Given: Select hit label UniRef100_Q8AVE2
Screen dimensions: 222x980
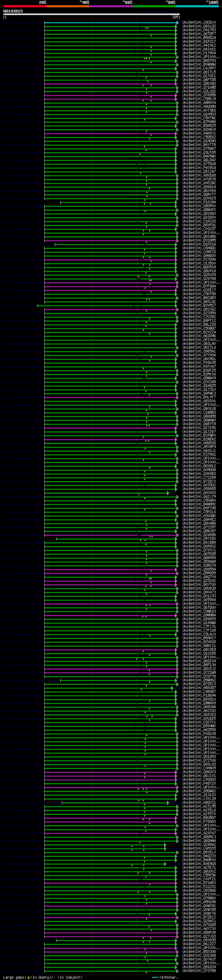Looking at the screenshot, I should pyautogui.click(x=199, y=520).
